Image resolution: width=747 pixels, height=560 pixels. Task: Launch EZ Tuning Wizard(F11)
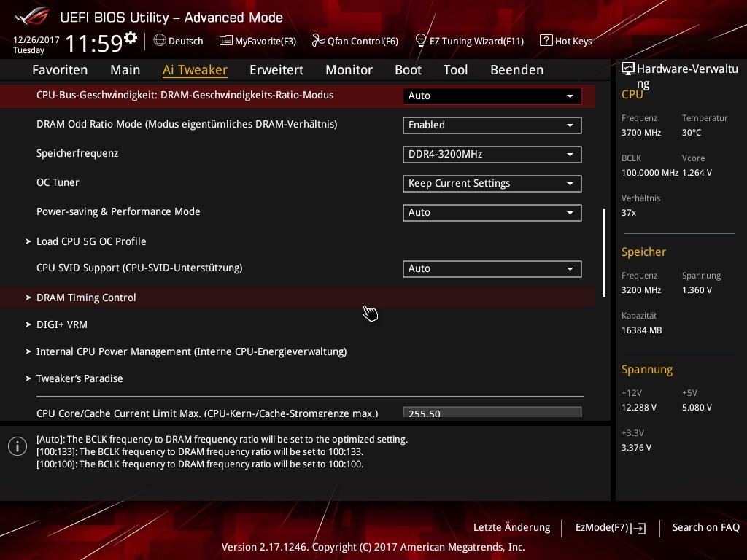tap(469, 41)
